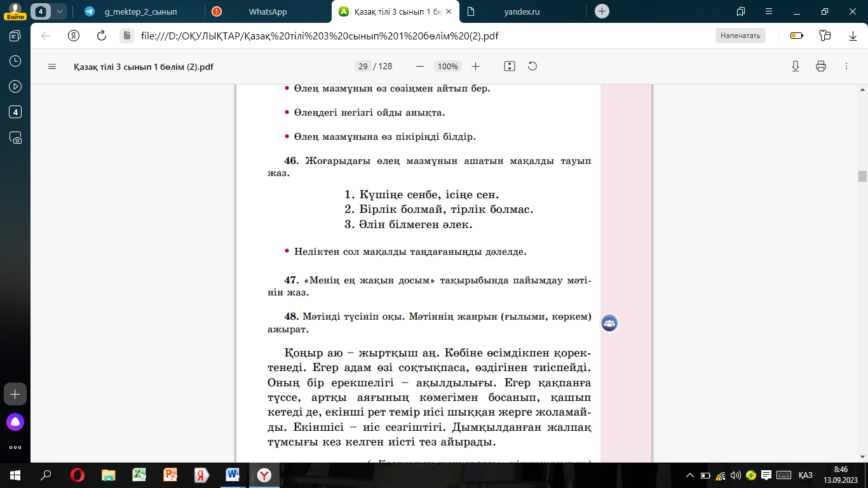Switch to the WhatsApp tab

(267, 11)
